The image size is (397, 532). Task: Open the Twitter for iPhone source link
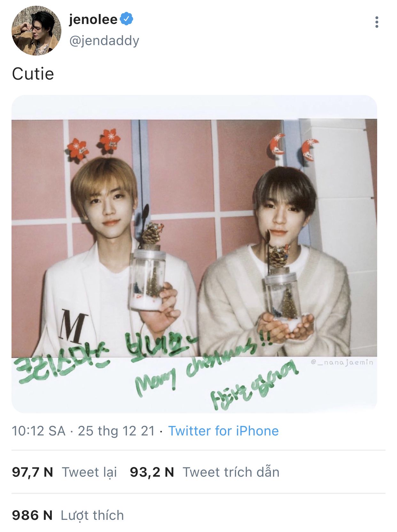[223, 431]
